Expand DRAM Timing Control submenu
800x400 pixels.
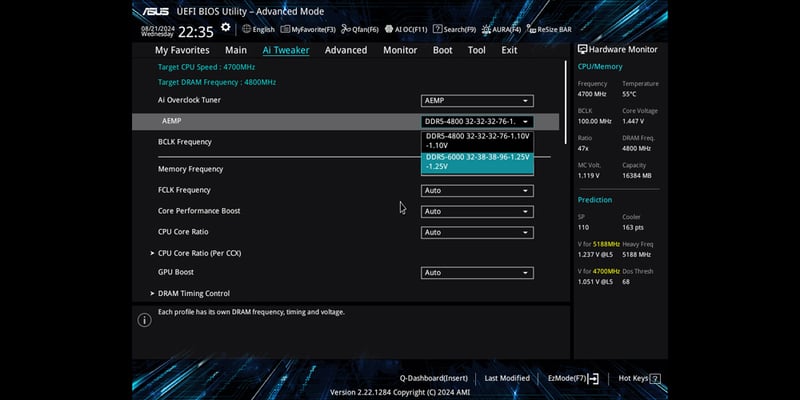point(193,293)
